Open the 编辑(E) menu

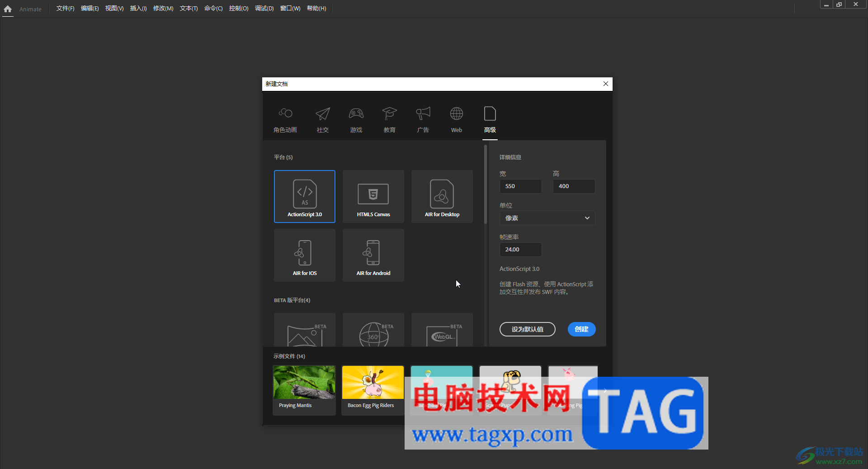(x=90, y=9)
